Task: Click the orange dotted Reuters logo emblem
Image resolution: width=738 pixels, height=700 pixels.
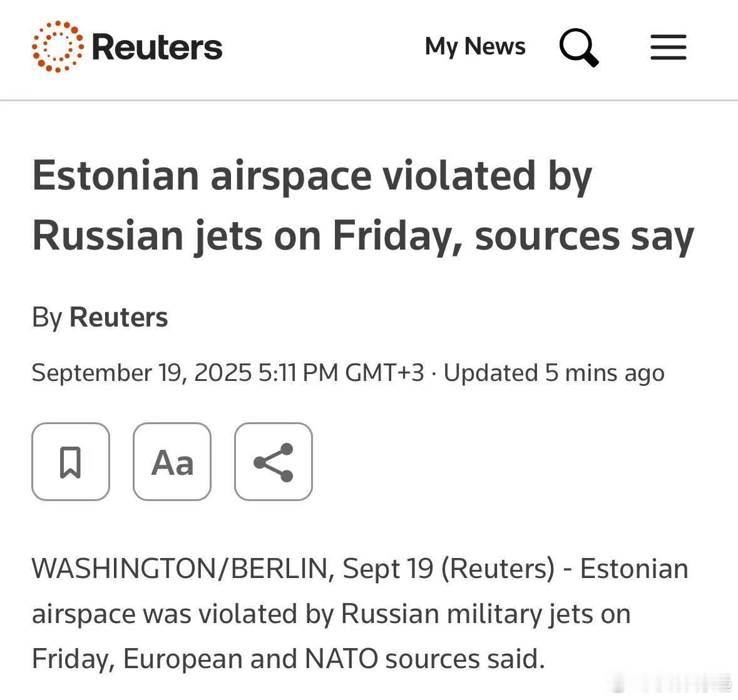Action: coord(58,46)
